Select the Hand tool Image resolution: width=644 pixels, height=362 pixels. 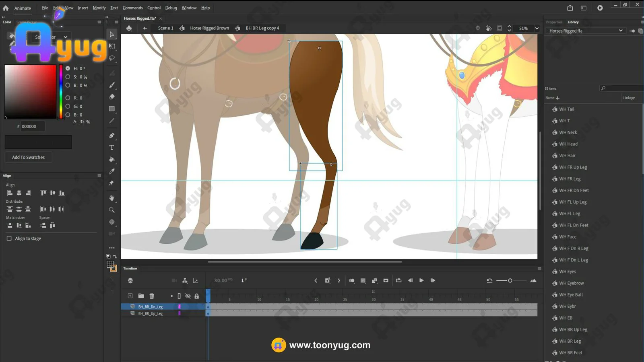(x=112, y=198)
